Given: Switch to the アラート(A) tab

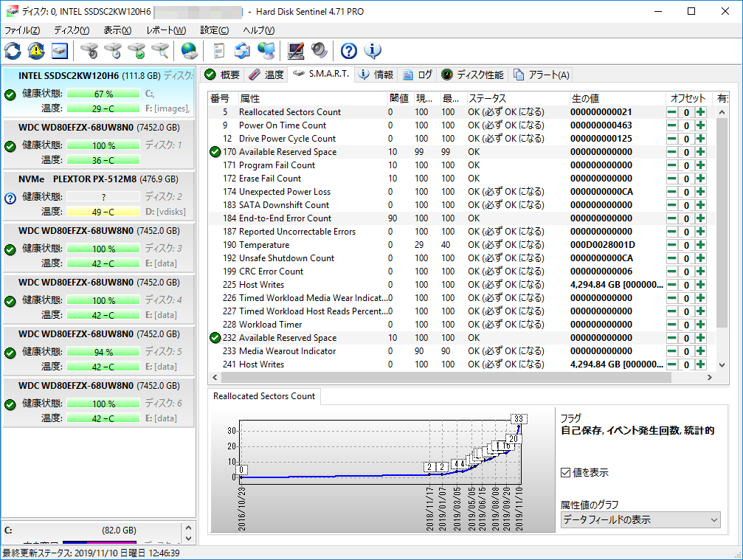Looking at the screenshot, I should pos(541,75).
